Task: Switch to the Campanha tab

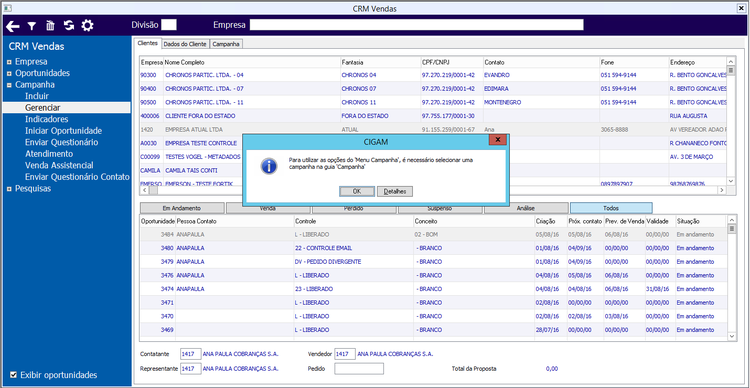Action: (226, 44)
